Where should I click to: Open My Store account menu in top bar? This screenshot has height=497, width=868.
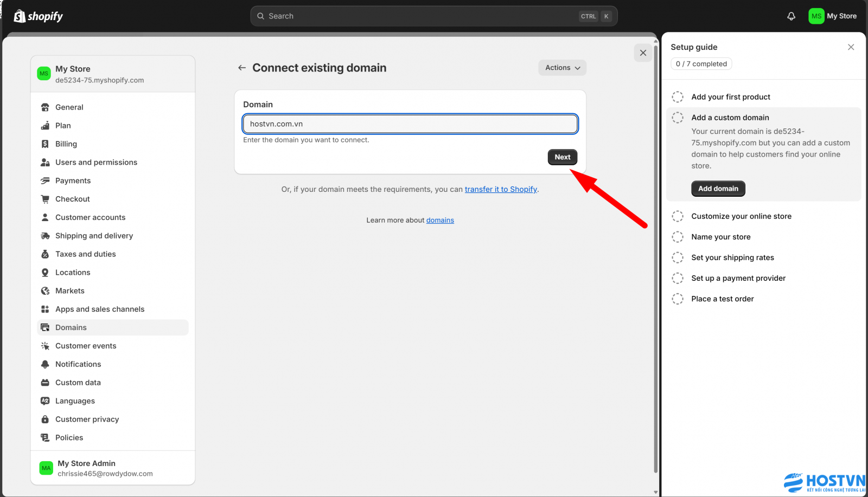(833, 16)
